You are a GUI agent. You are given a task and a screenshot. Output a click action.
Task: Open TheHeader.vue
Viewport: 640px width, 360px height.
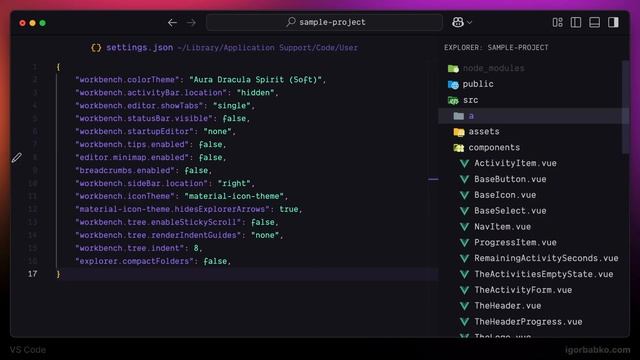pos(507,306)
